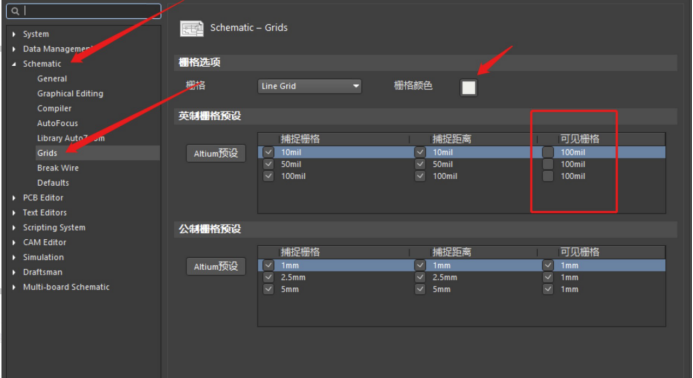This screenshot has height=378, width=693.
Task: Expand the System tree node
Action: click(x=14, y=34)
